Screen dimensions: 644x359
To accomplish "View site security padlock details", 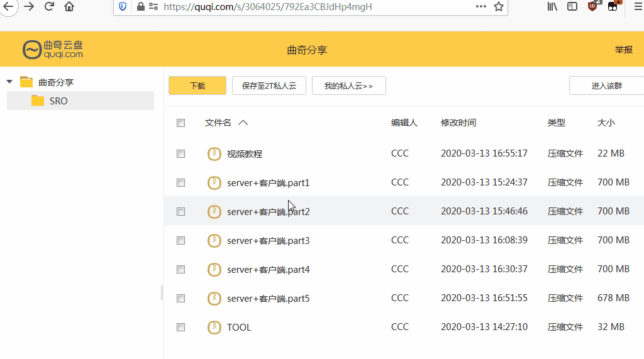I will 140,6.
